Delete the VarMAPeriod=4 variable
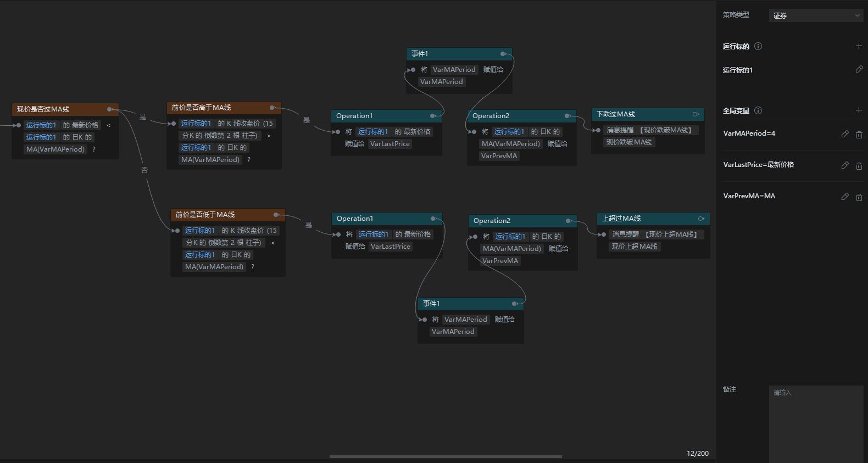 pyautogui.click(x=859, y=134)
